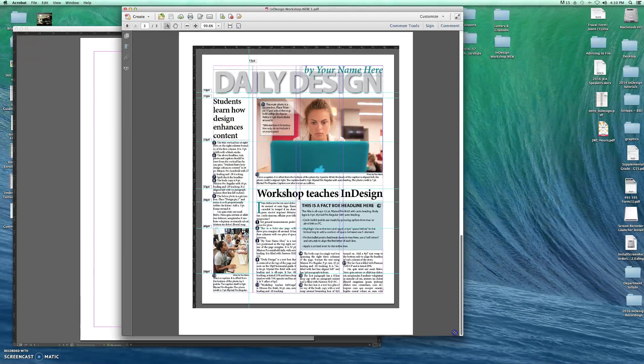Toggle the text Selection tool
This screenshot has height=364, width=644.
pyautogui.click(x=167, y=26)
